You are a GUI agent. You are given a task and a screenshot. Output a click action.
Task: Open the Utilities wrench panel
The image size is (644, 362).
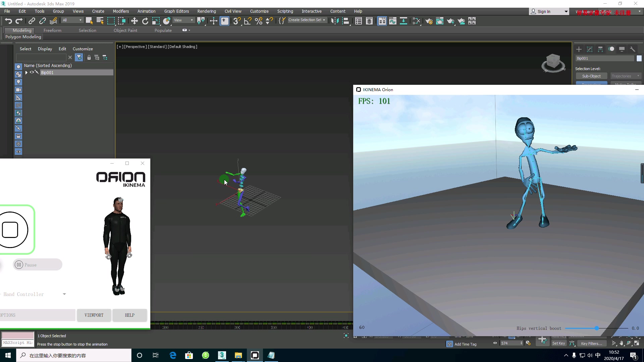(x=632, y=49)
